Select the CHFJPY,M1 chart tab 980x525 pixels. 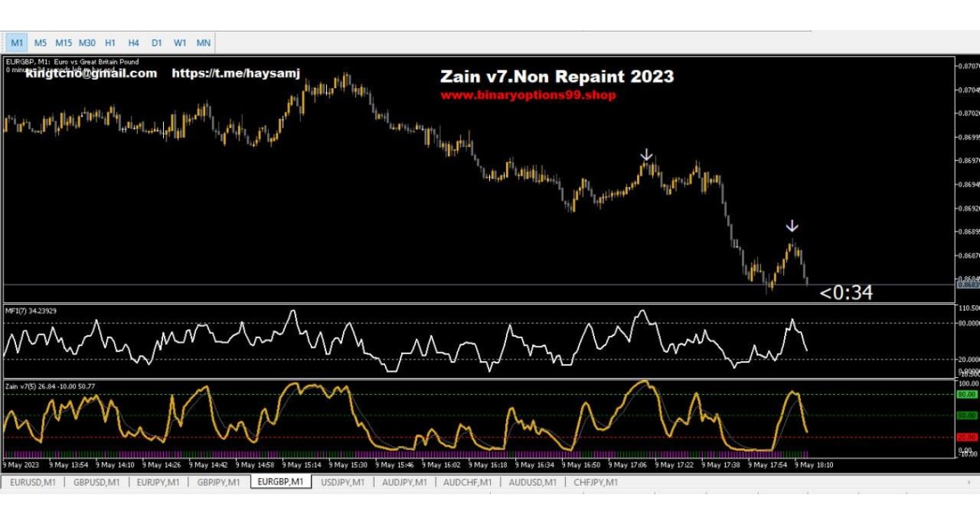point(596,482)
